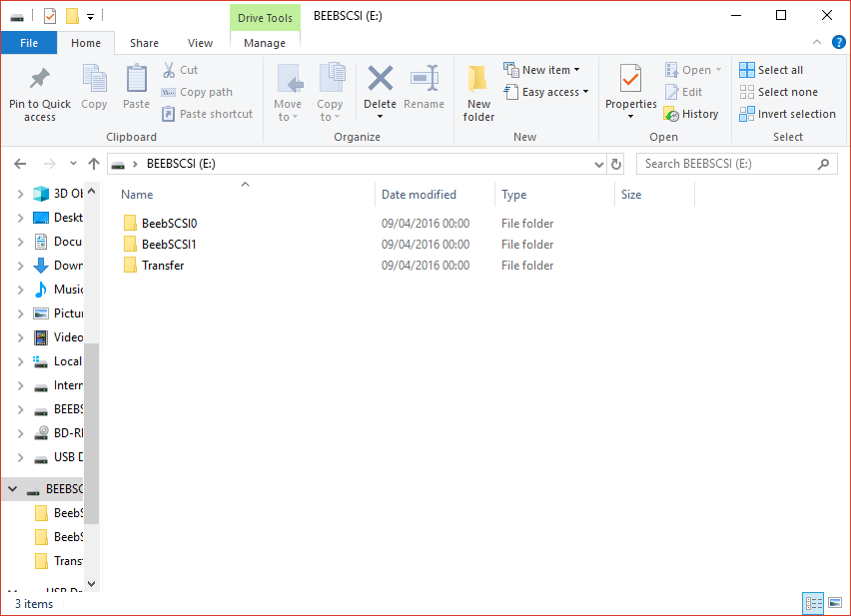
Task: Select the BeebSCSI0 folder
Action: point(160,223)
